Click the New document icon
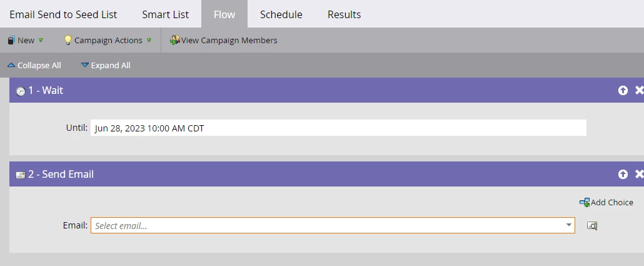 click(11, 40)
